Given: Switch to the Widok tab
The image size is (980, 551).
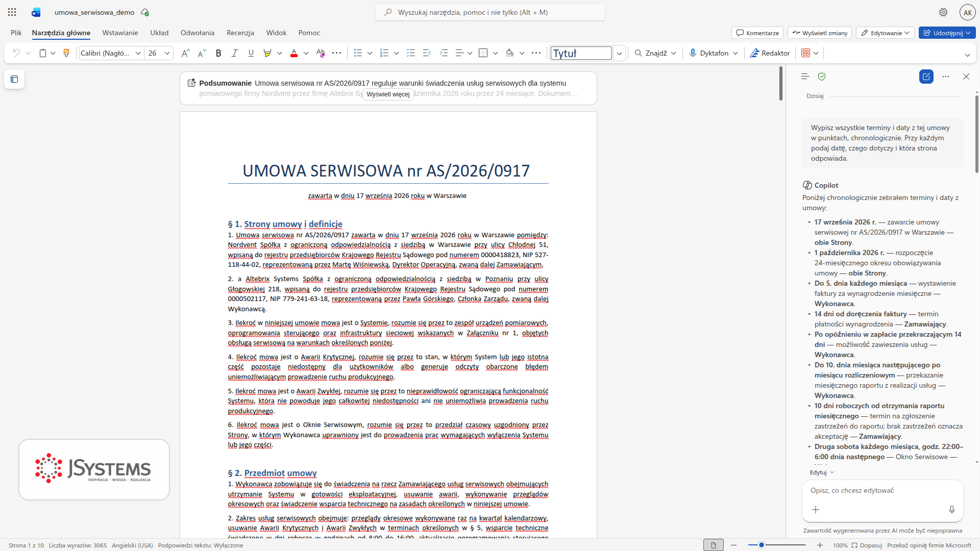Looking at the screenshot, I should 276,33.
